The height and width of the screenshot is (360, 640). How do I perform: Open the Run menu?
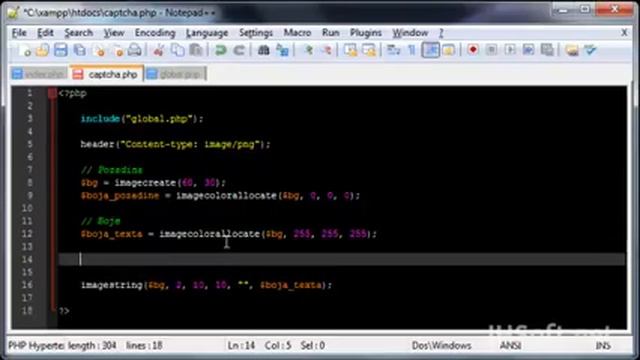[x=331, y=33]
